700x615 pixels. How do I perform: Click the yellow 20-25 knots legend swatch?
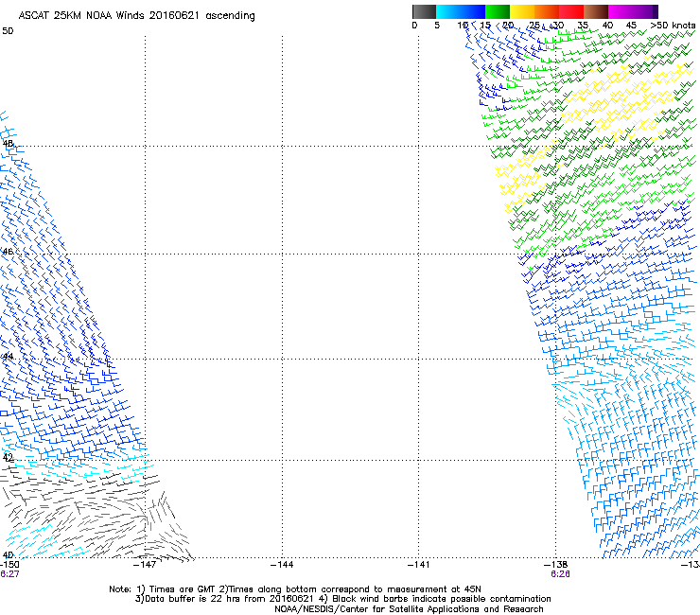tap(522, 11)
